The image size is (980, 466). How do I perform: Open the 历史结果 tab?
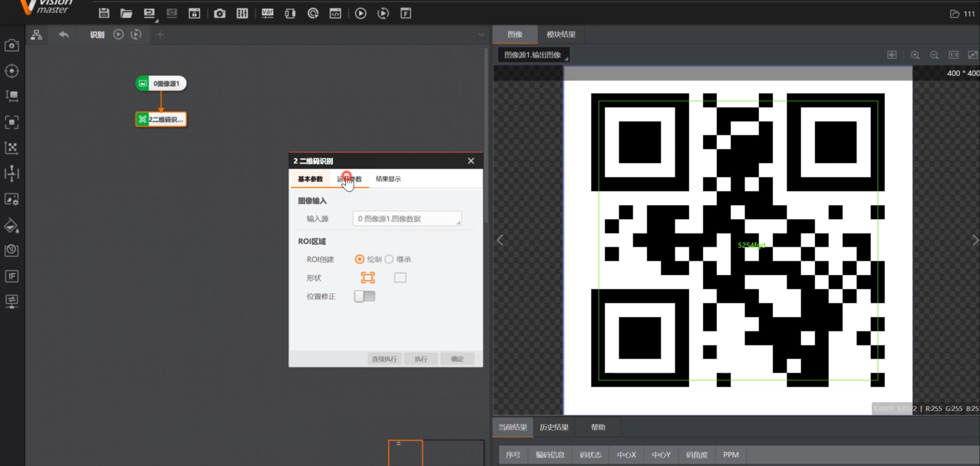pos(554,427)
